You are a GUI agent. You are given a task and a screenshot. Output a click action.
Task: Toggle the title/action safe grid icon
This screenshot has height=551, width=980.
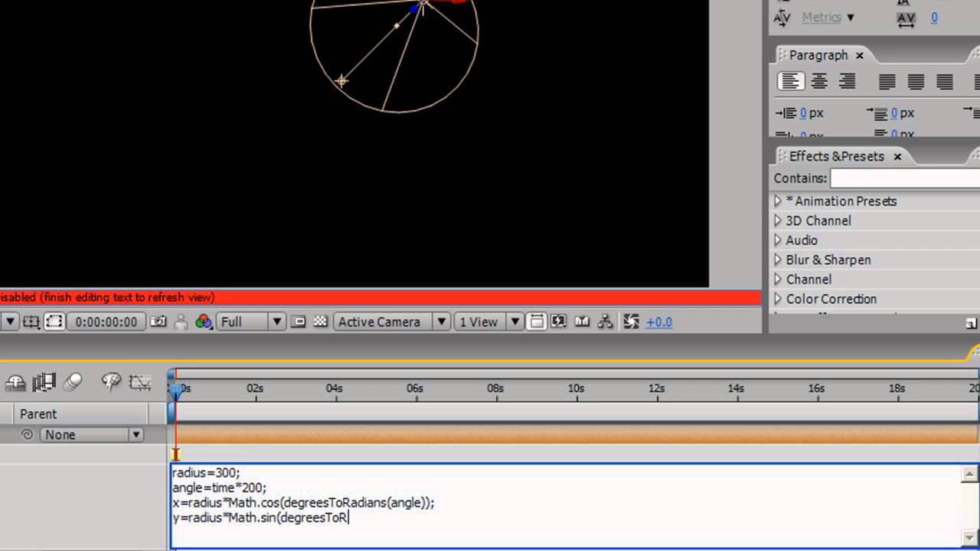31,322
